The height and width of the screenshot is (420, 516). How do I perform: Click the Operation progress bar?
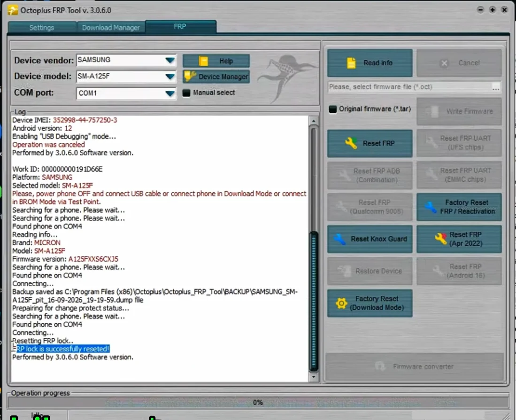(x=258, y=402)
